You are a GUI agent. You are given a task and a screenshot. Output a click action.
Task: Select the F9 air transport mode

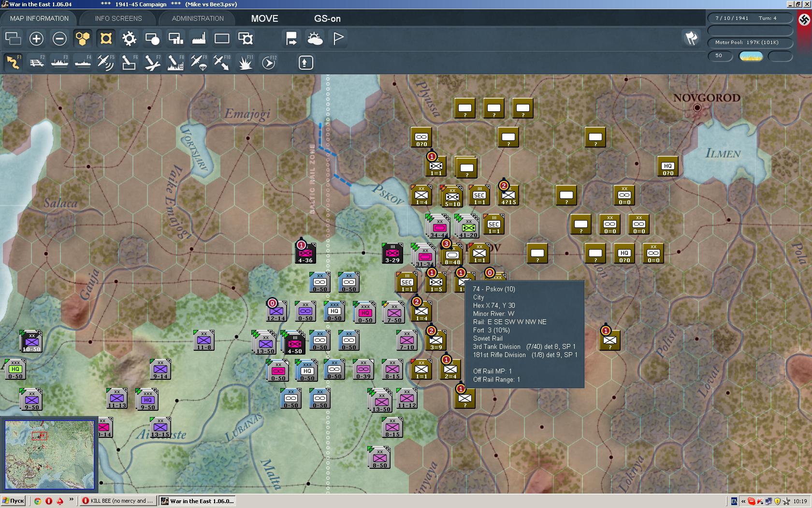(199, 62)
